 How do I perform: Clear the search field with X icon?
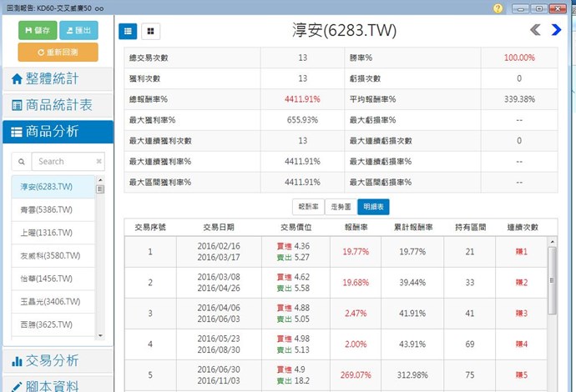[99, 161]
